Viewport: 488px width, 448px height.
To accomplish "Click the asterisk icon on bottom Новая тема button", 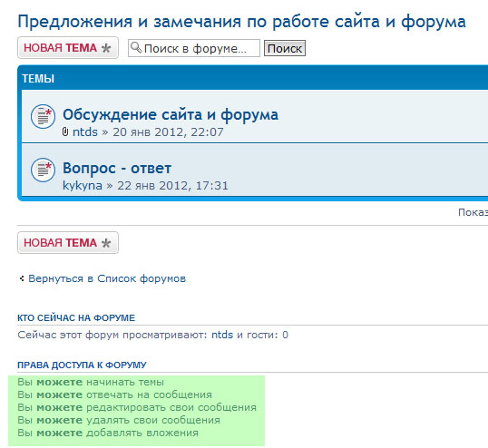I will pos(106,243).
